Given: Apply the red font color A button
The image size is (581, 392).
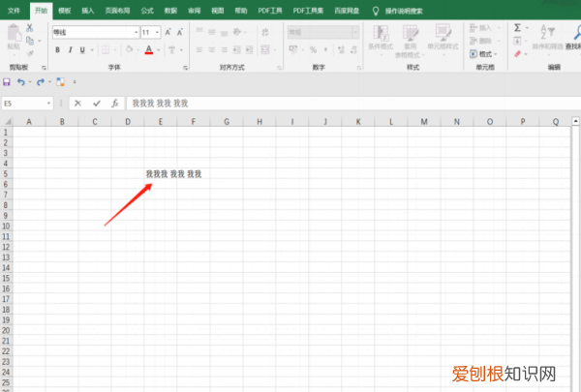Looking at the screenshot, I should (x=149, y=49).
